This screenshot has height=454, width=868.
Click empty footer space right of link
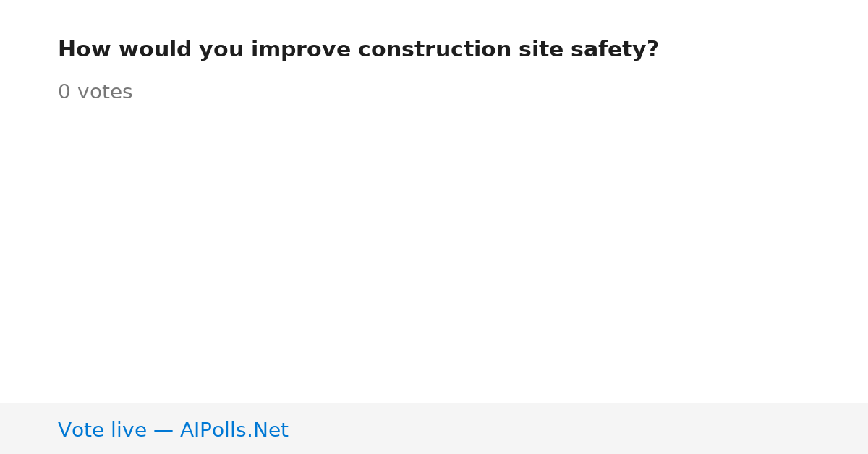[x=579, y=429]
